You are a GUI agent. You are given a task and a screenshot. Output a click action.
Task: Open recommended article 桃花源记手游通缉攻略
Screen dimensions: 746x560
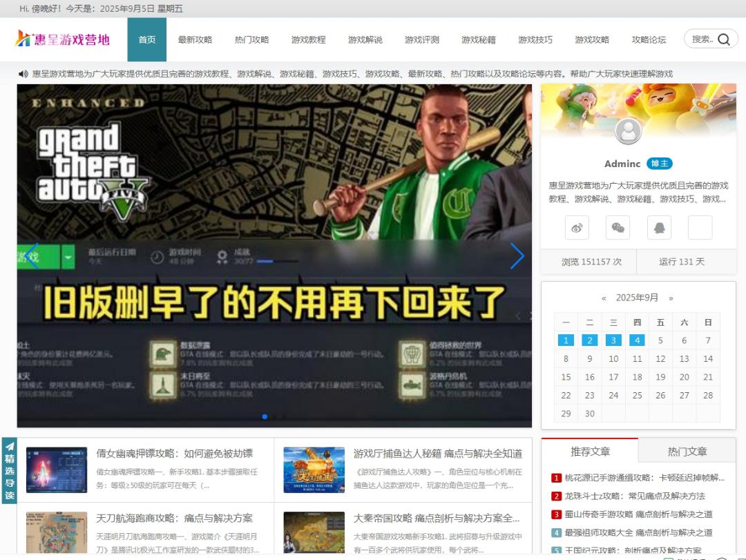[644, 478]
